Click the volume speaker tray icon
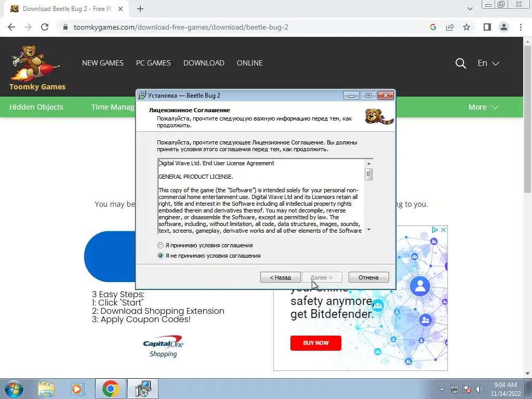 (480, 389)
